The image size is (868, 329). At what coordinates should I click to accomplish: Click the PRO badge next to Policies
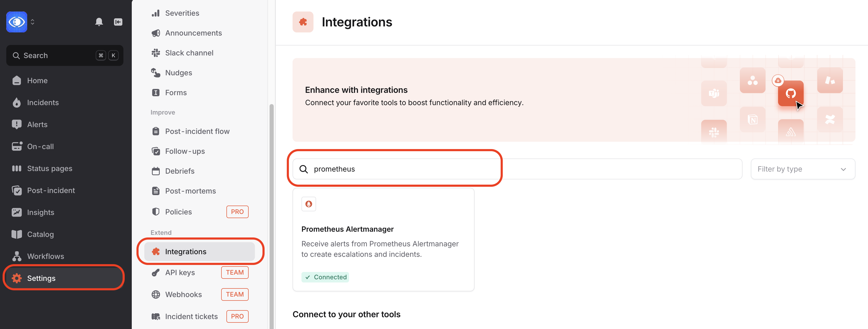[237, 212]
